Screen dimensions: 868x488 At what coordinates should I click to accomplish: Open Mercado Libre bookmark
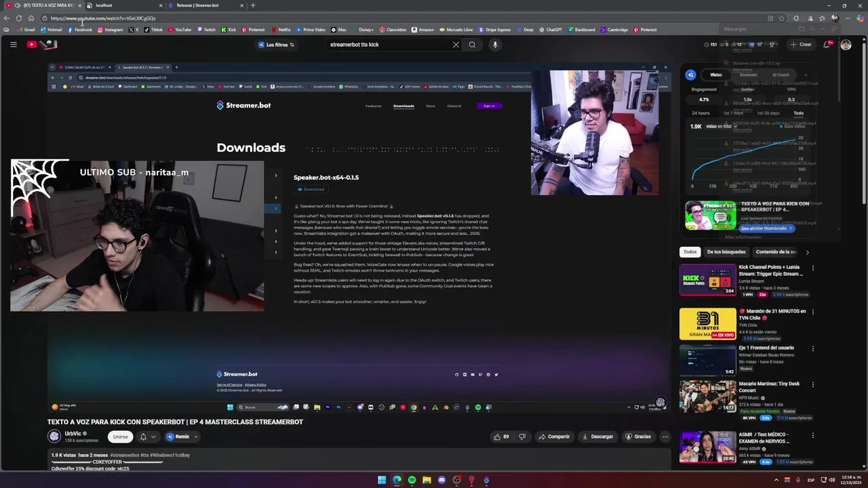pos(456,30)
